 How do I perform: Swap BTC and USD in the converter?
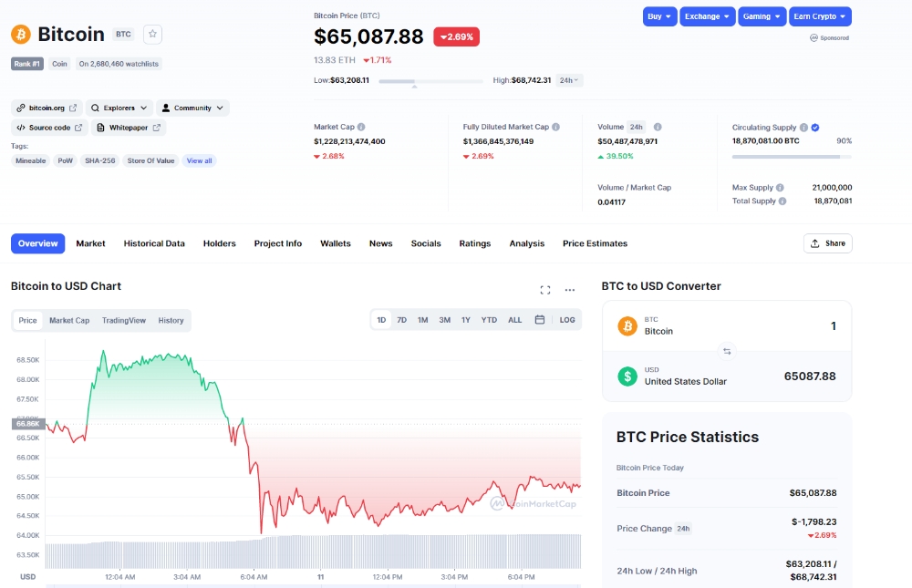pos(727,351)
